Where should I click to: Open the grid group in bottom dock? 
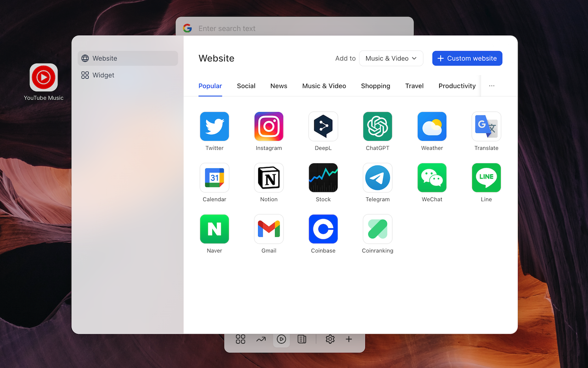tap(241, 339)
